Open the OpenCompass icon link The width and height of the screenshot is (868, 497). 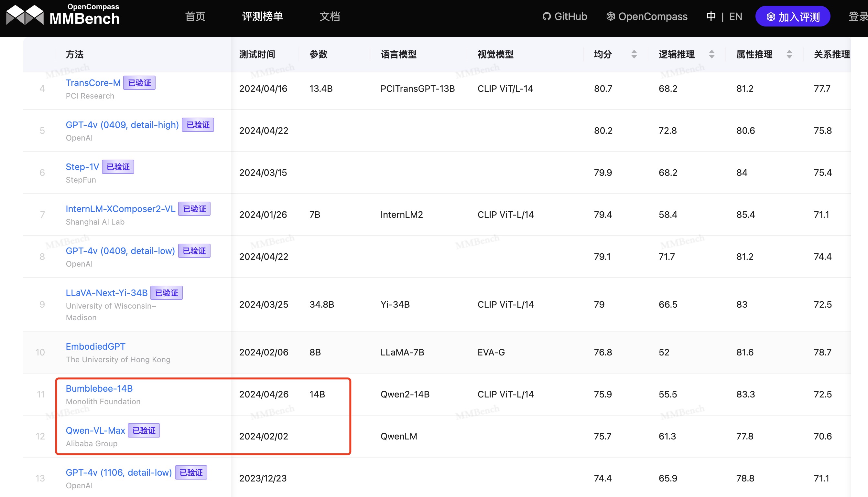click(x=611, y=16)
